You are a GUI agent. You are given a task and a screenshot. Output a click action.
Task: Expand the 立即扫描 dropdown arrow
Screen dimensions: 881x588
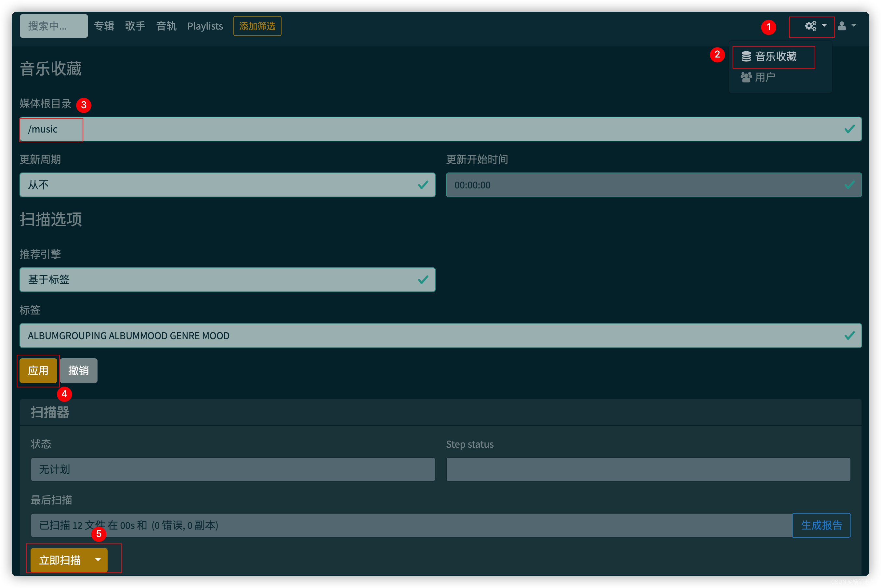tap(98, 560)
